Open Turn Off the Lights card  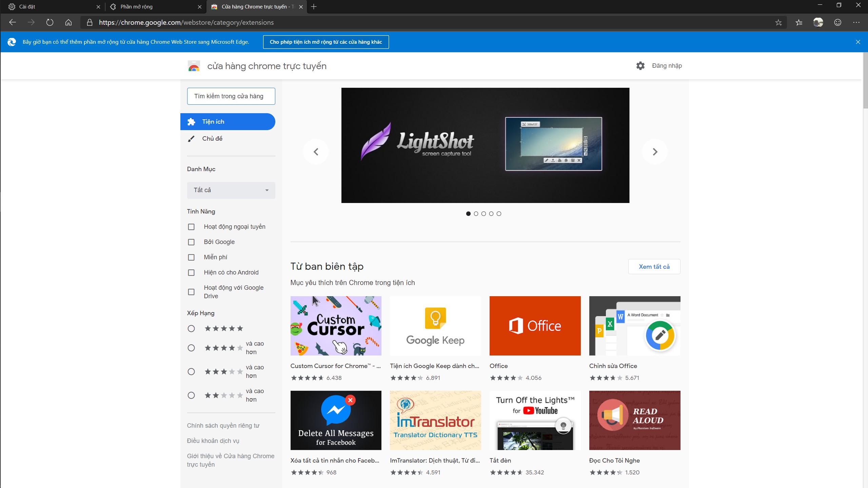tap(535, 421)
